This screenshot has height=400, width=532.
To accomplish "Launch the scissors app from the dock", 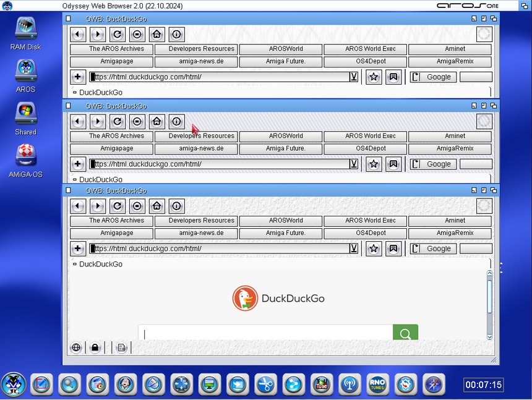I will click(x=266, y=385).
